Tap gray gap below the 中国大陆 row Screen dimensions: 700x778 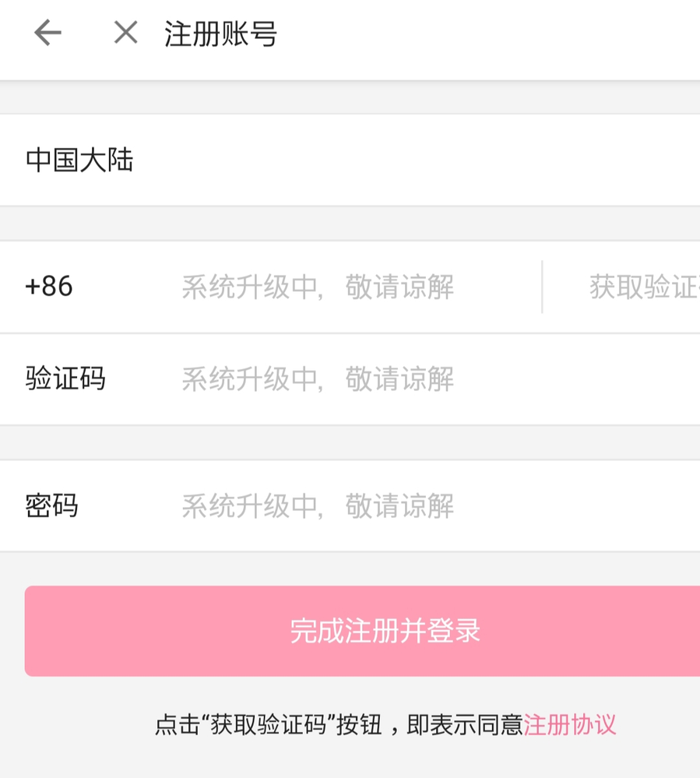[x=350, y=224]
